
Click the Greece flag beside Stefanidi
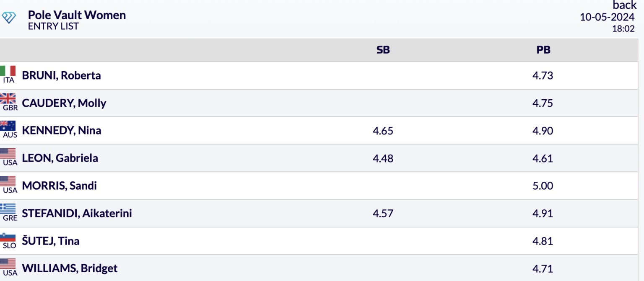click(x=8, y=209)
